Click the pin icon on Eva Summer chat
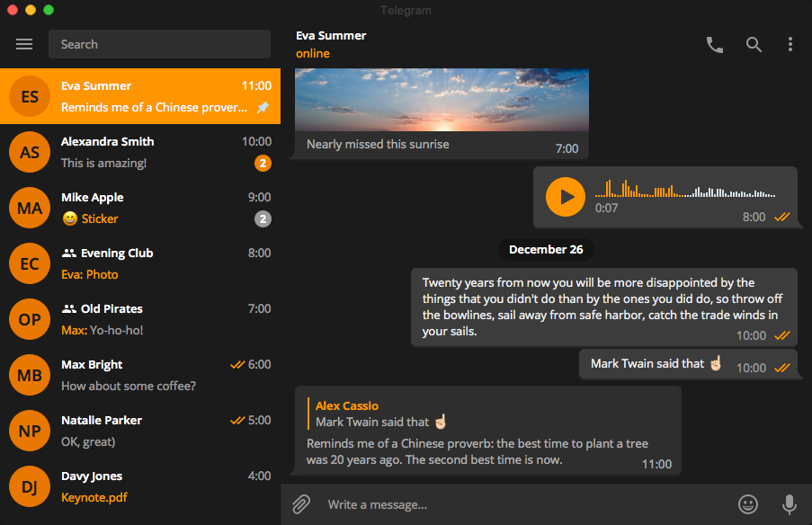This screenshot has height=525, width=812. pos(263,107)
